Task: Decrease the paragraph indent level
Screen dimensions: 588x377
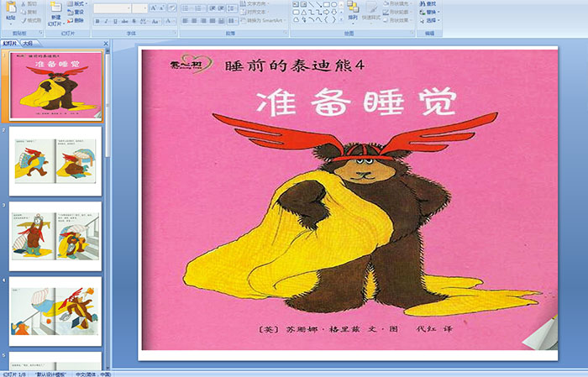Action: coord(212,8)
